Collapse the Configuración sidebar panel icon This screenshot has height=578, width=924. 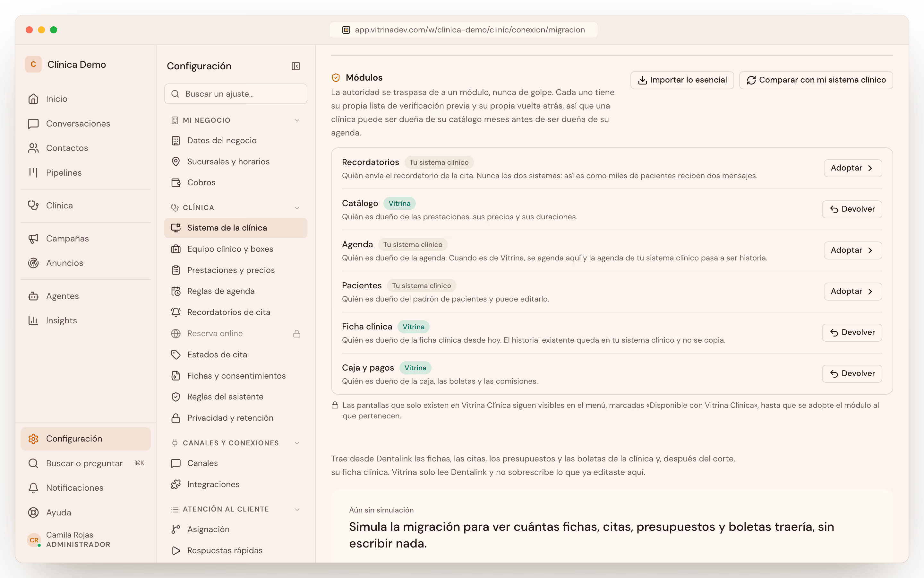click(295, 66)
